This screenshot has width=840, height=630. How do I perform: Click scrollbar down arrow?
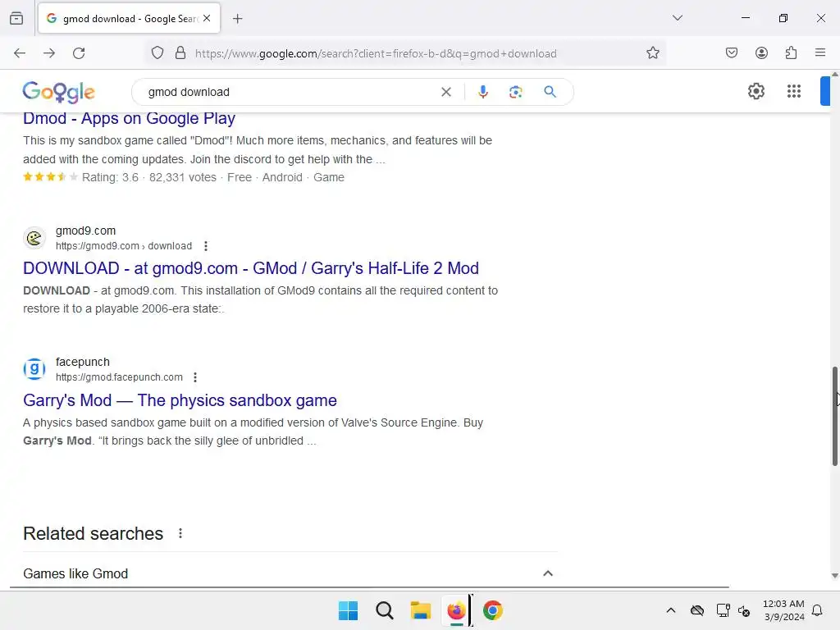click(834, 576)
